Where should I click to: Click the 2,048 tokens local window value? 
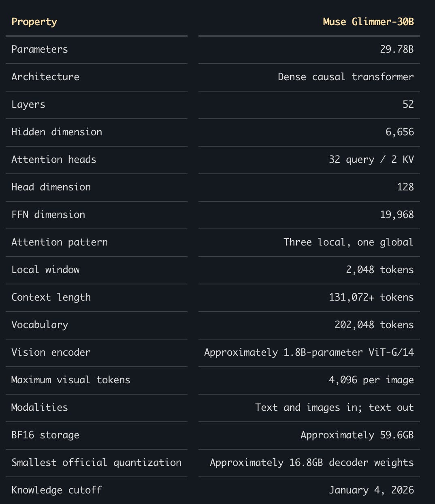[380, 270]
